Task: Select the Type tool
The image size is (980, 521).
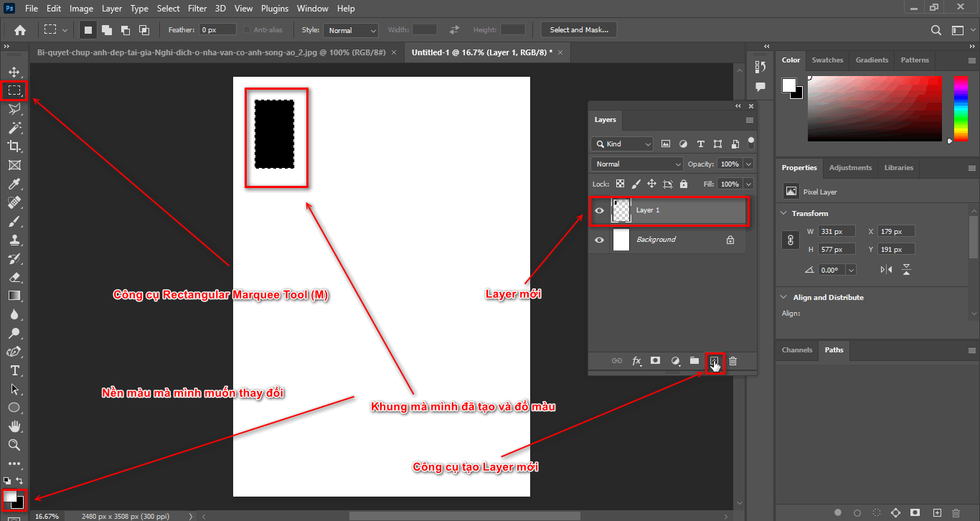Action: pos(14,370)
